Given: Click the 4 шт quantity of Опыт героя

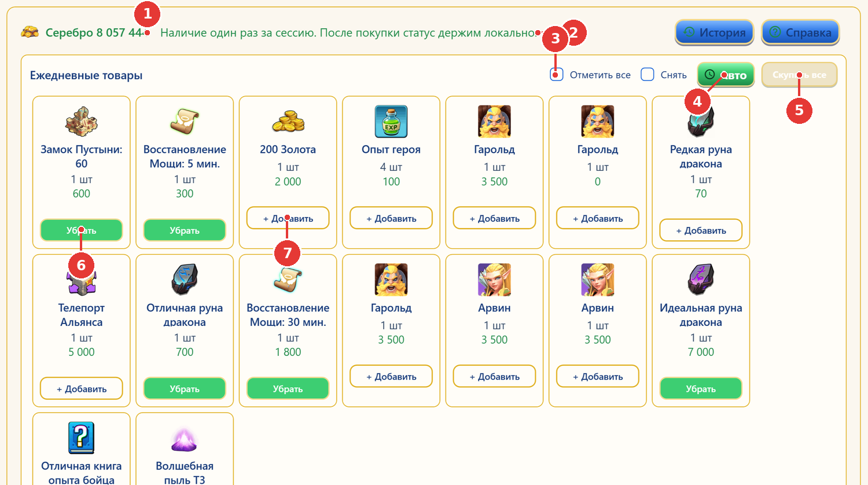Looking at the screenshot, I should [x=391, y=167].
